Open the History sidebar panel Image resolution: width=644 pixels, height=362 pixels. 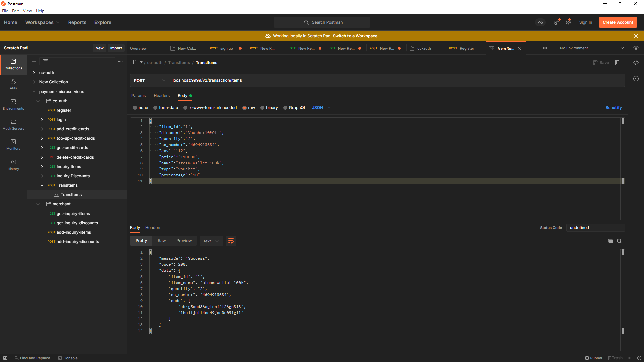tap(13, 165)
